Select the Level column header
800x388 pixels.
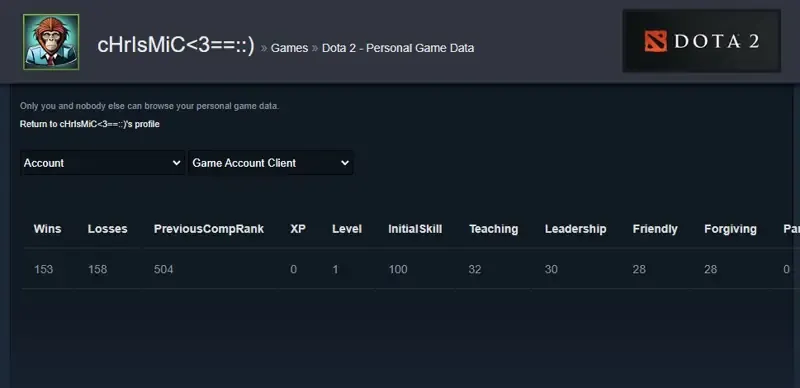pyautogui.click(x=347, y=229)
